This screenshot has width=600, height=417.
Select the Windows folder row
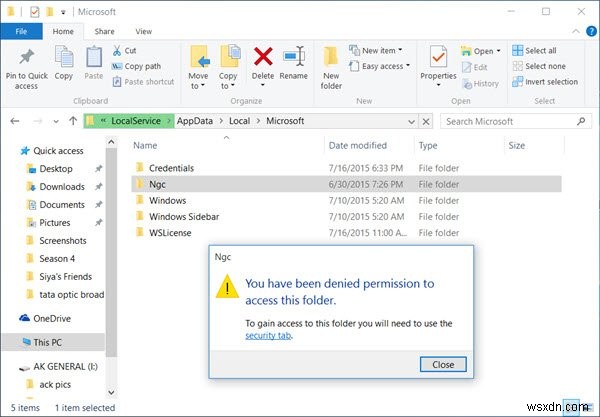[346, 200]
